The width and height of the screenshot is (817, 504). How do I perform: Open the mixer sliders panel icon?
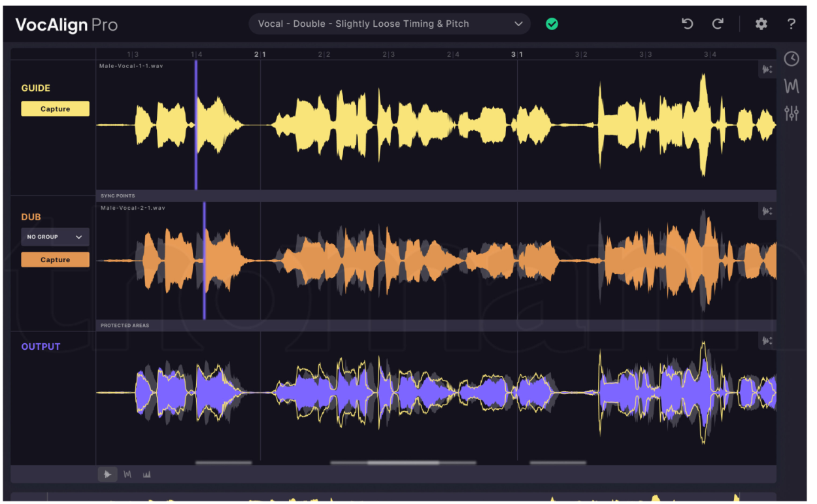point(791,113)
